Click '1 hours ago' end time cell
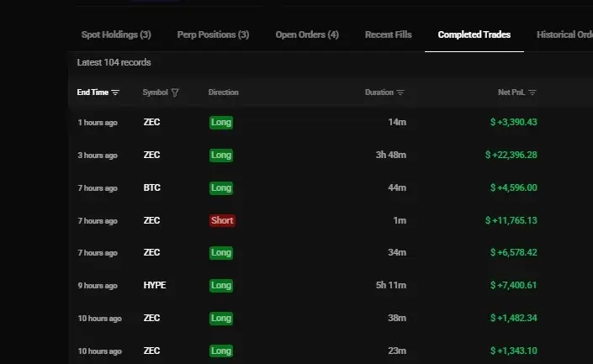Viewport: 593px width, 364px height. [x=98, y=123]
